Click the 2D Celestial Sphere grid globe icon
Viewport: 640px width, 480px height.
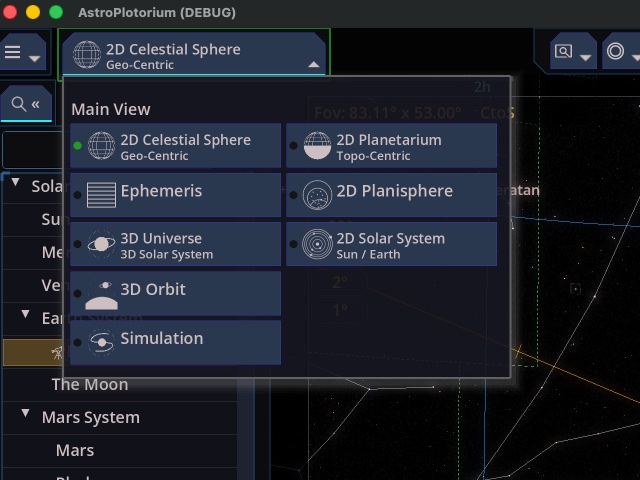pos(101,146)
